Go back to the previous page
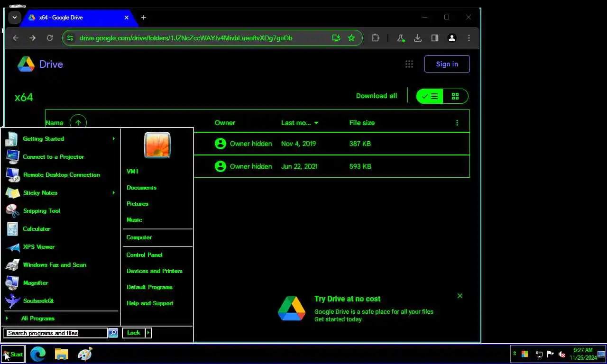 click(x=16, y=38)
